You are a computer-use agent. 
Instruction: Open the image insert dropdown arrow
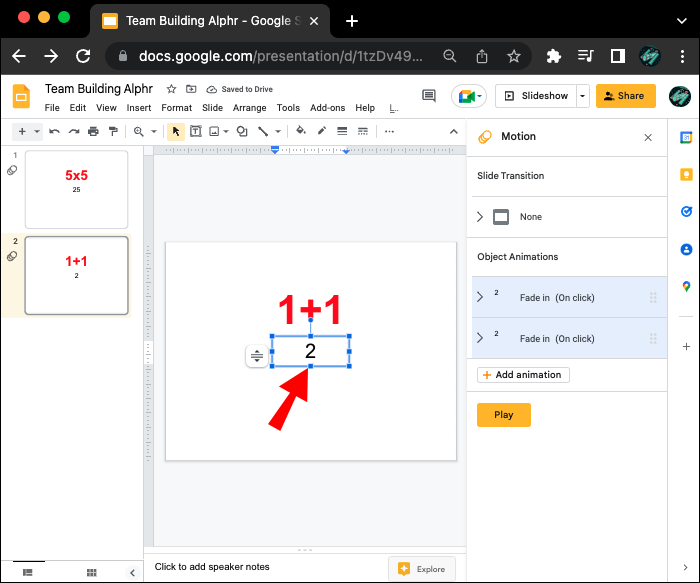click(226, 132)
